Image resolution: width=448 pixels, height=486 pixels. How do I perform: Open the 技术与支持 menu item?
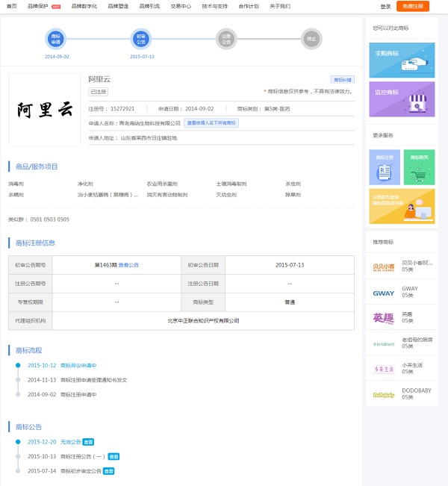pyautogui.click(x=214, y=6)
